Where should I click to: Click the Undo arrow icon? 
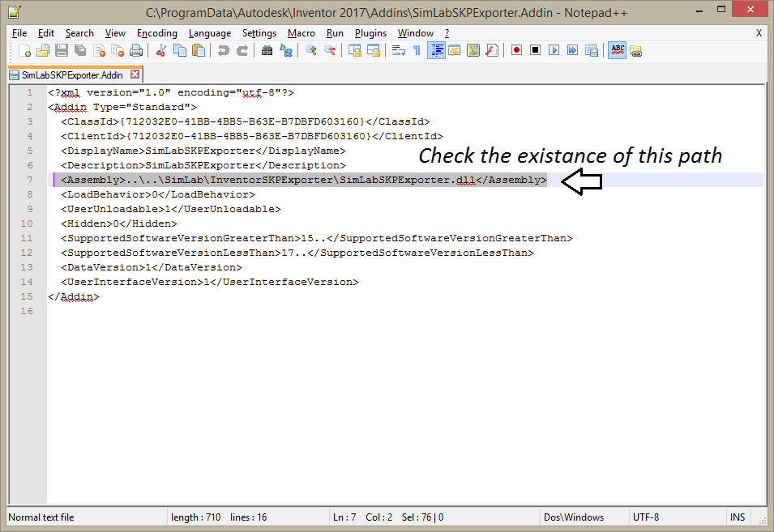point(223,50)
